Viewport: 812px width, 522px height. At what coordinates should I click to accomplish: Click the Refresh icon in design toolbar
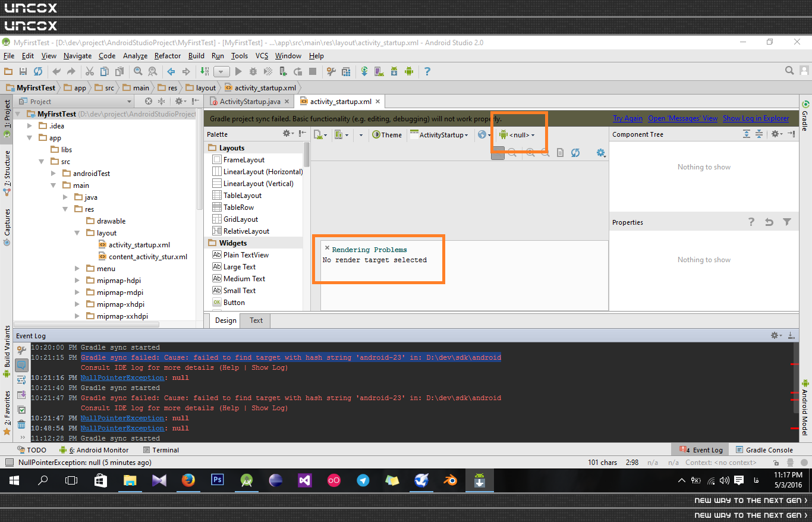tap(575, 153)
